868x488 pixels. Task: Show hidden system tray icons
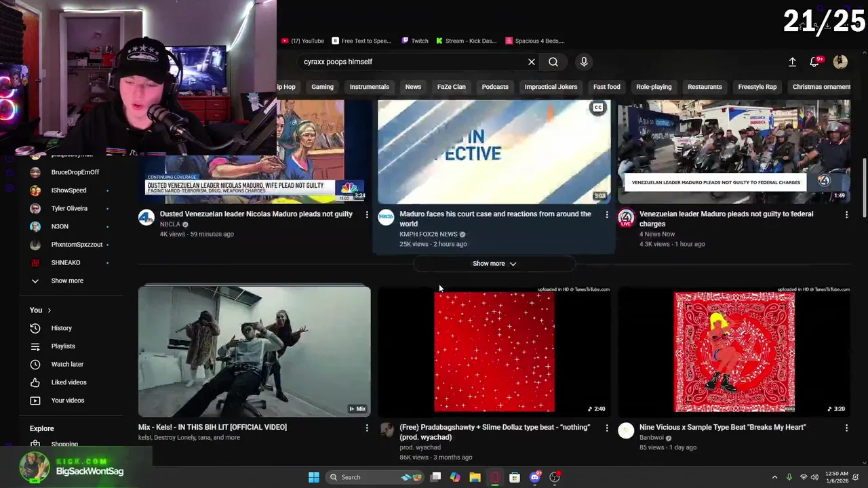774,477
